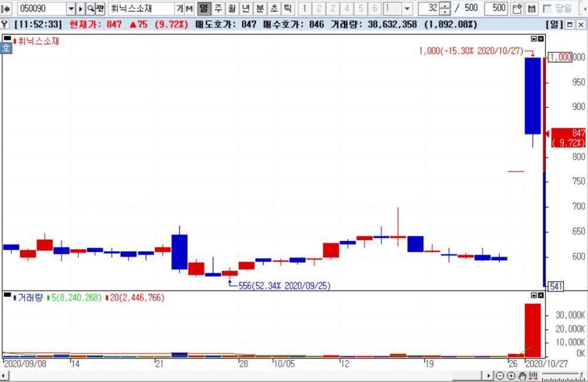The width and height of the screenshot is (588, 382).
Task: Click the horizontal scrollbar thumb
Action: click(466, 376)
